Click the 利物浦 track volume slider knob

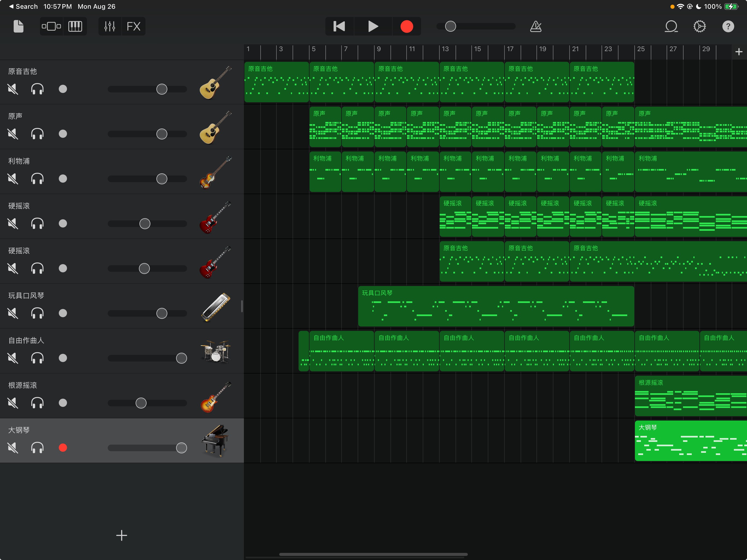162,179
